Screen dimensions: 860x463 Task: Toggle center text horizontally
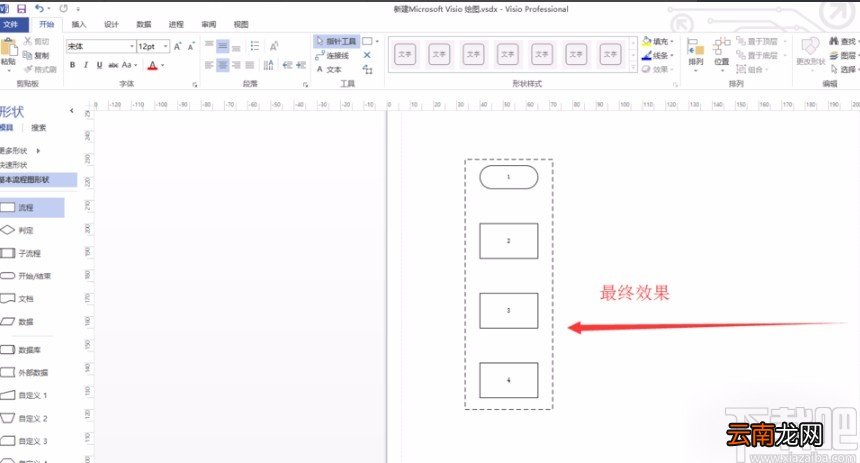coord(223,65)
